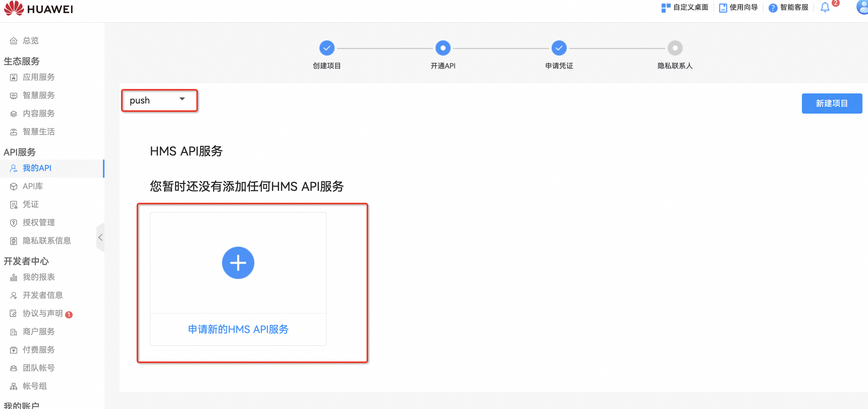Viewport: 868px width, 409px height.
Task: Click the 协议与声明 edit icon
Action: (13, 314)
